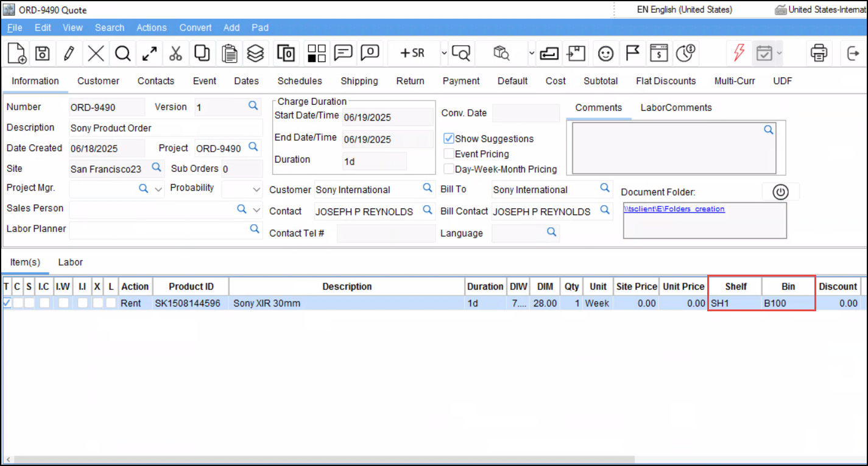Uncheck the Show Suggestions checkbox
This screenshot has height=466, width=868.
tap(449, 138)
